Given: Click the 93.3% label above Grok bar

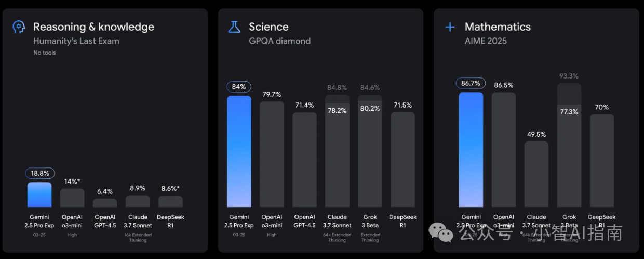Looking at the screenshot, I should click(569, 76).
